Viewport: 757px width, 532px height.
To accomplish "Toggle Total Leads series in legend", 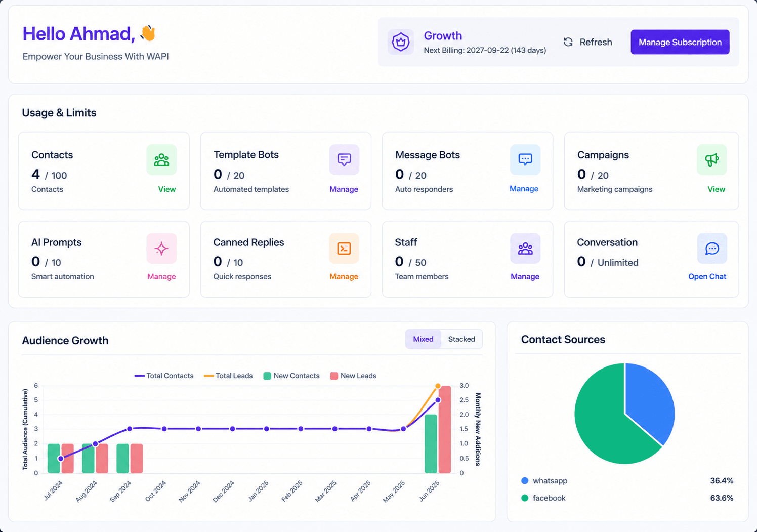I will coord(228,376).
